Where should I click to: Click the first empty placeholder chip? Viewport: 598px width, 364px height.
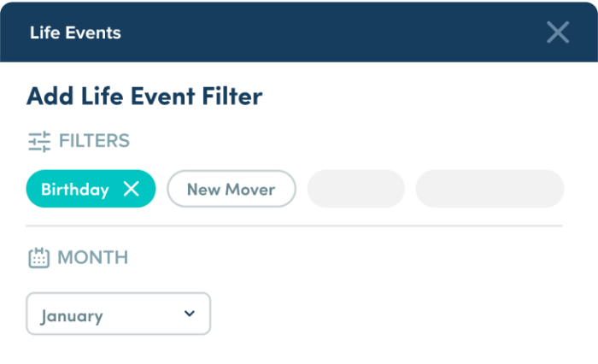click(x=355, y=189)
